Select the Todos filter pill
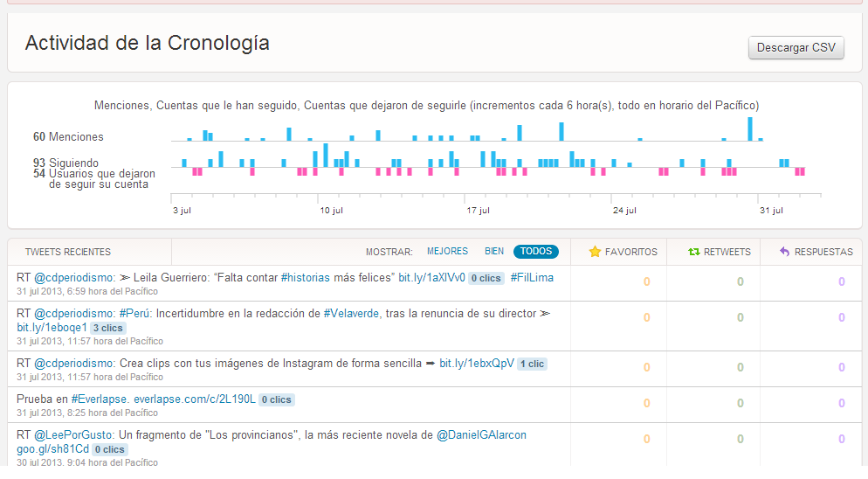Screen dimensions: 868x479 click(536, 252)
